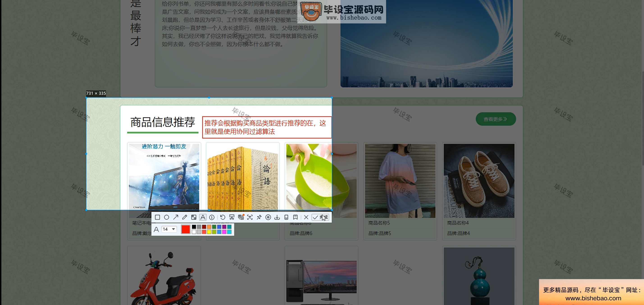Pick the royal blue color swatch

[x=219, y=227]
